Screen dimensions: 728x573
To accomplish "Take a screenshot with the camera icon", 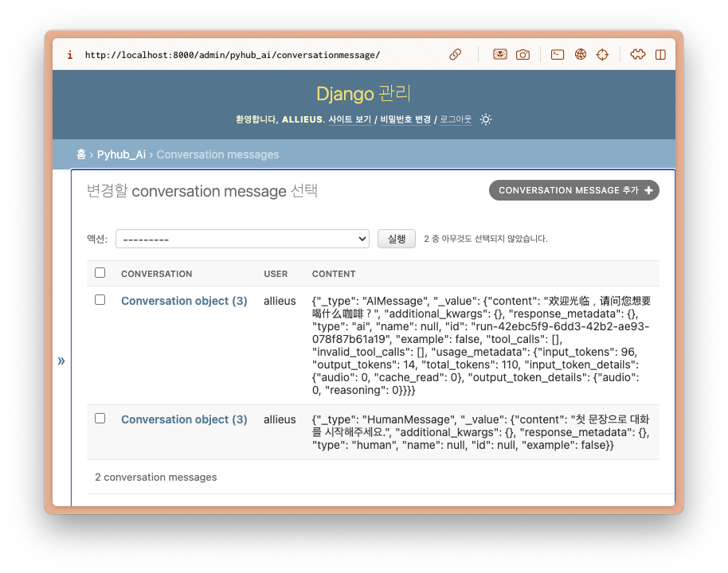I will pos(523,55).
